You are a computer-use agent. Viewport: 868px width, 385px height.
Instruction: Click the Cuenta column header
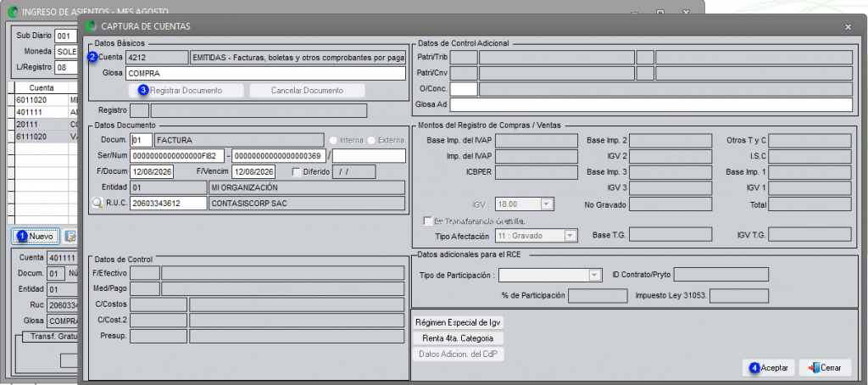[42, 88]
